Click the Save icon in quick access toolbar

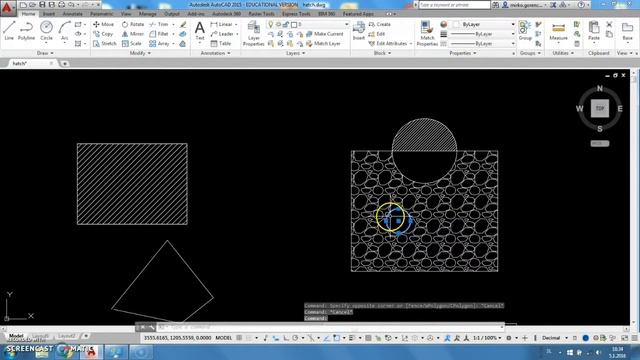coord(42,5)
